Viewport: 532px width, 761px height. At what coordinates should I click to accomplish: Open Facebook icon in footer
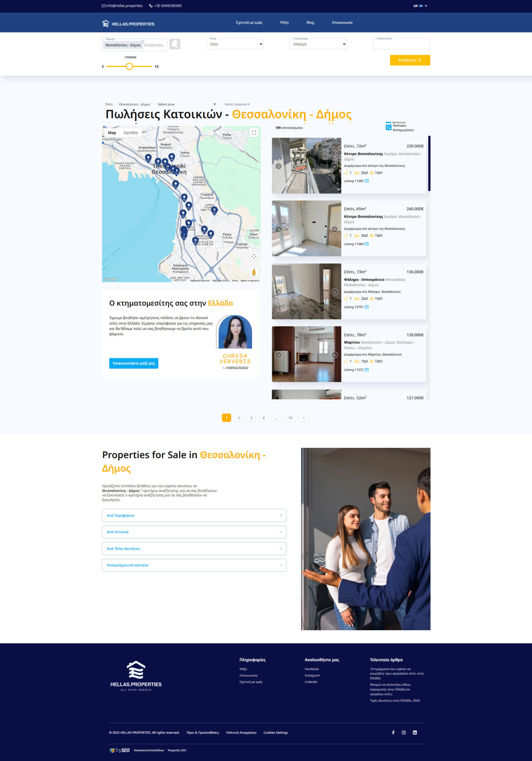pos(393,732)
